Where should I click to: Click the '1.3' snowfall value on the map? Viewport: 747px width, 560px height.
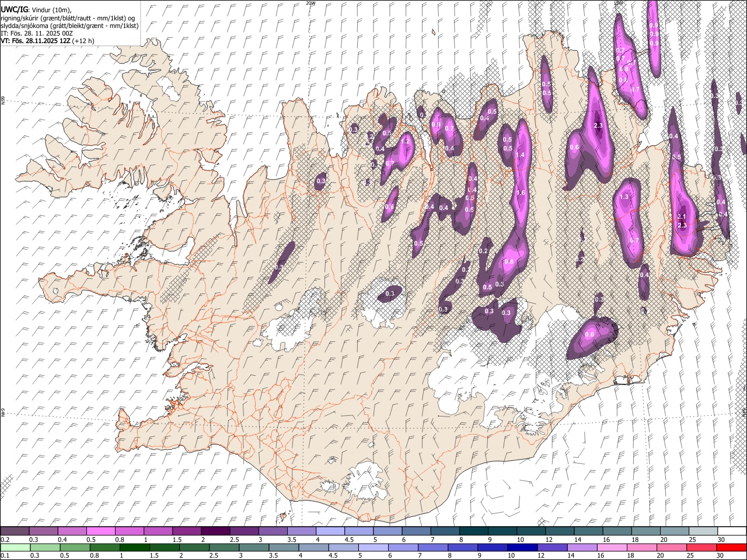click(x=624, y=197)
